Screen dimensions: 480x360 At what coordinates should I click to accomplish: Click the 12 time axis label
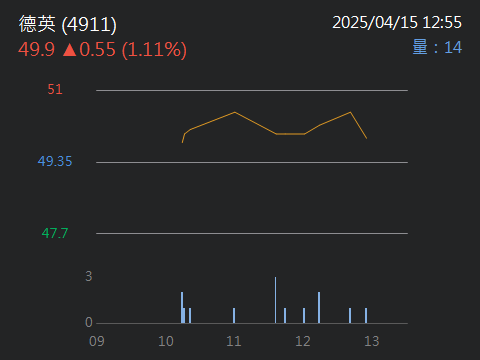click(303, 341)
